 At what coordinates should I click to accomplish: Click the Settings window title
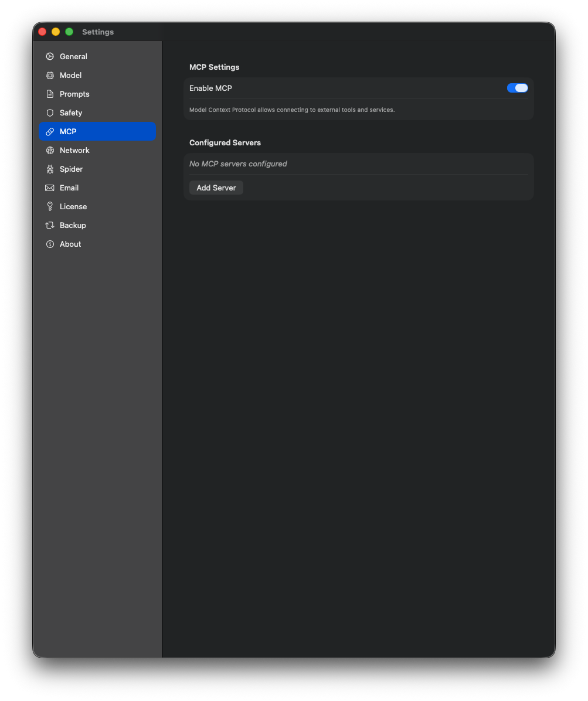pyautogui.click(x=98, y=32)
